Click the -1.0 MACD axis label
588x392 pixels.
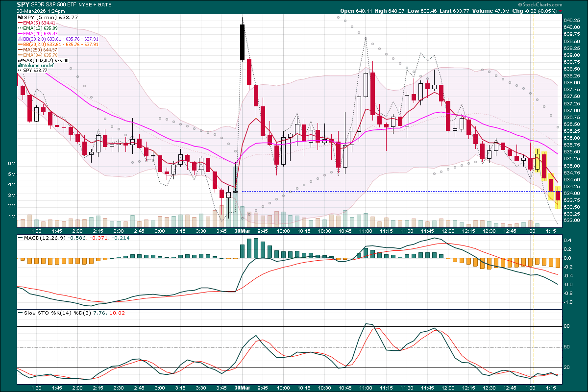coord(567,302)
